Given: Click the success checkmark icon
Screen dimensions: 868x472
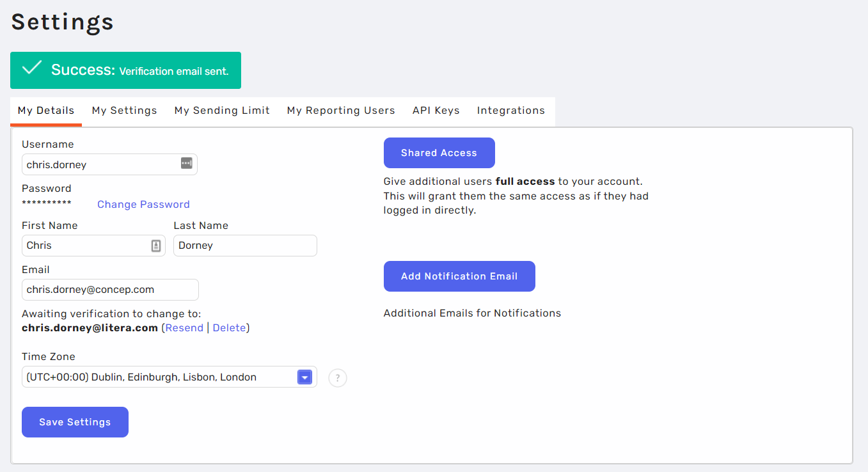Looking at the screenshot, I should pyautogui.click(x=32, y=68).
